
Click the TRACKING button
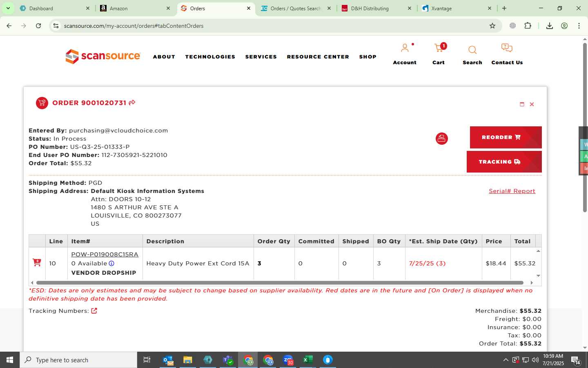point(504,162)
